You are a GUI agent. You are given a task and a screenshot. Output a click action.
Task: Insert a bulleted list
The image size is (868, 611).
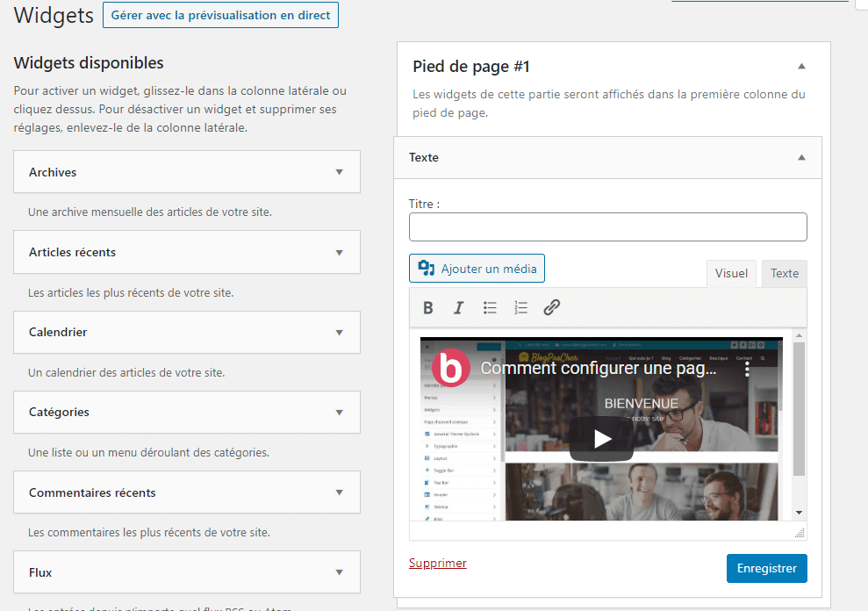click(490, 307)
